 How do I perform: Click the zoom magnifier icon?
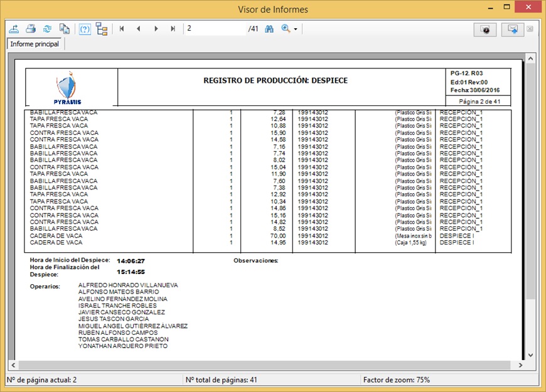(x=286, y=29)
